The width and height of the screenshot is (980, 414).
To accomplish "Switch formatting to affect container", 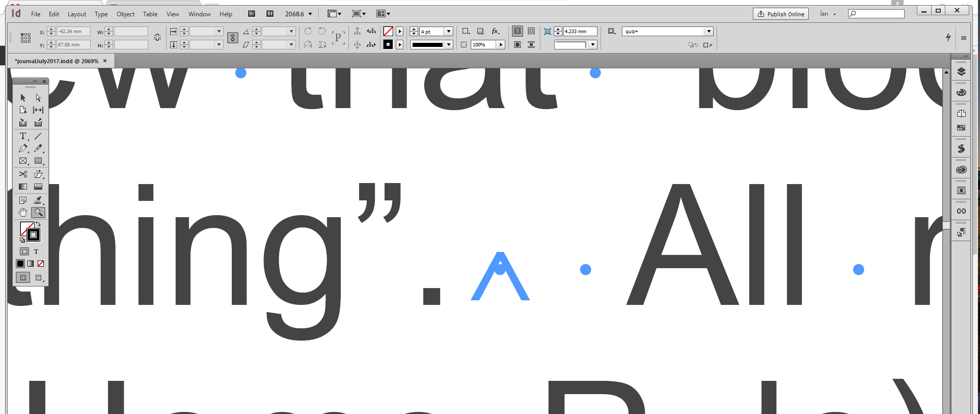I will [24, 251].
